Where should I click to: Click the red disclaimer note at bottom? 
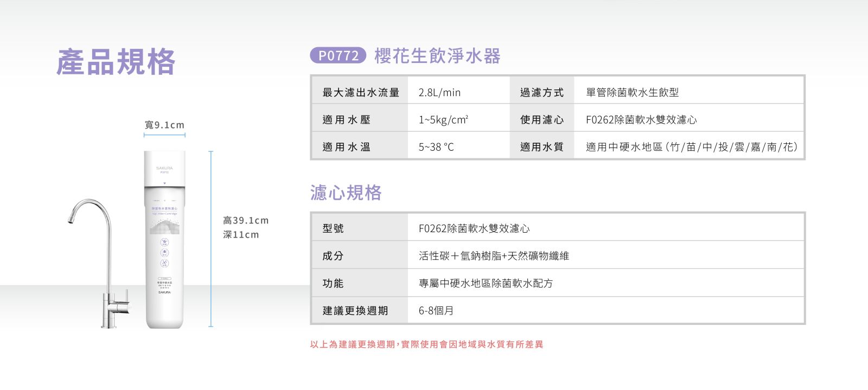click(426, 344)
